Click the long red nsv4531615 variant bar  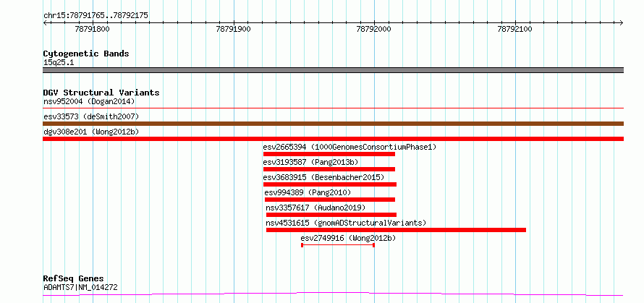[x=396, y=230]
